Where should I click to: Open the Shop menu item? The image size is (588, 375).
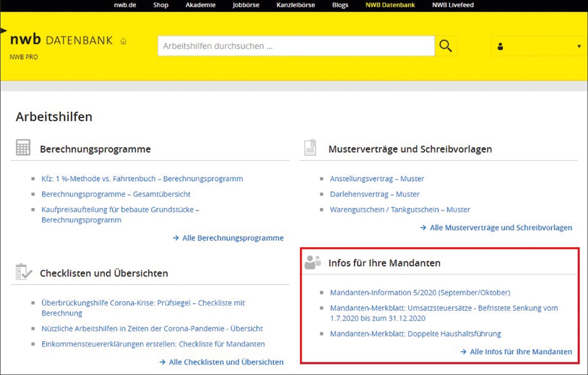(161, 5)
